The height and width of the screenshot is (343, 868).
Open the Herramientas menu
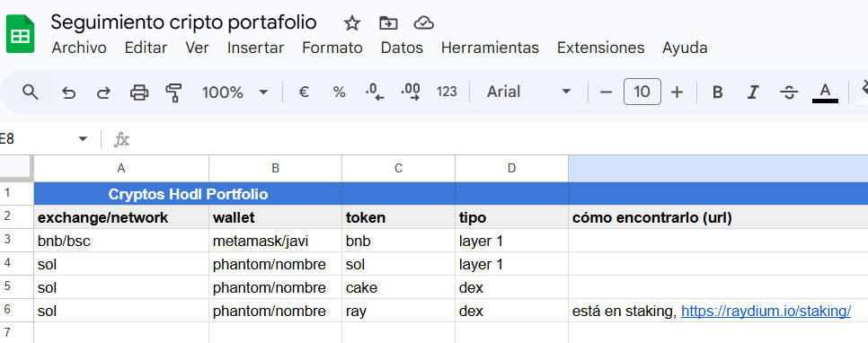click(x=490, y=48)
